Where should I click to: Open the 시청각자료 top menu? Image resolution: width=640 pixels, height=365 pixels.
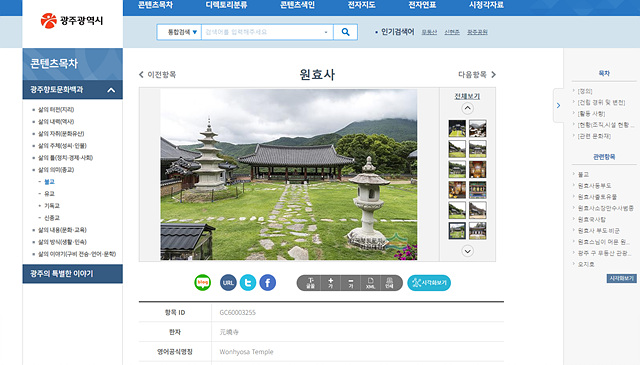pyautogui.click(x=486, y=5)
